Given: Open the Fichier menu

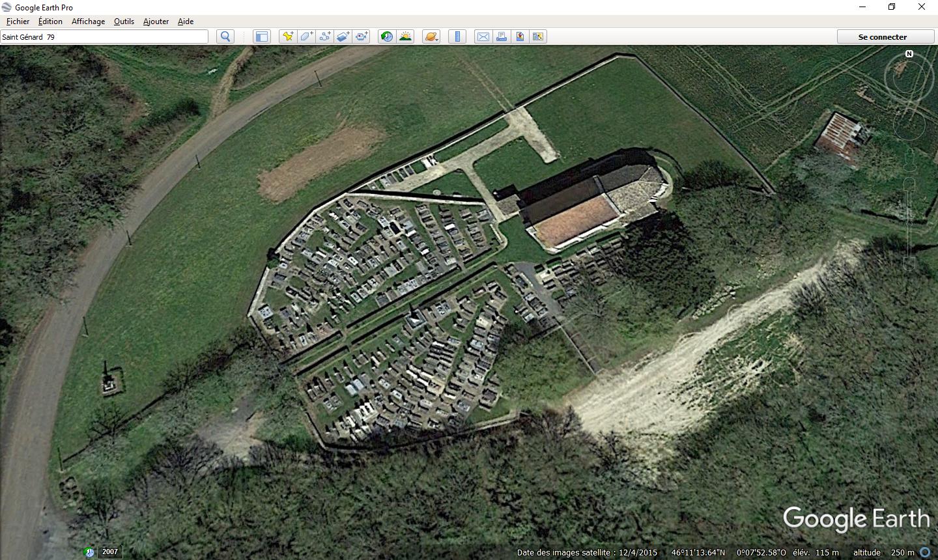Looking at the screenshot, I should coord(18,21).
